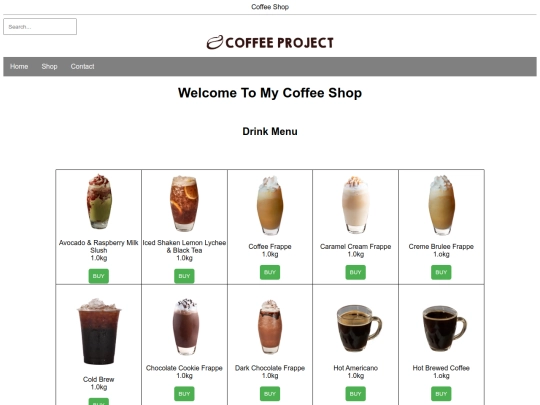The width and height of the screenshot is (540, 405).
Task: Select the Coffee Frappe drink picture
Action: pos(270,205)
